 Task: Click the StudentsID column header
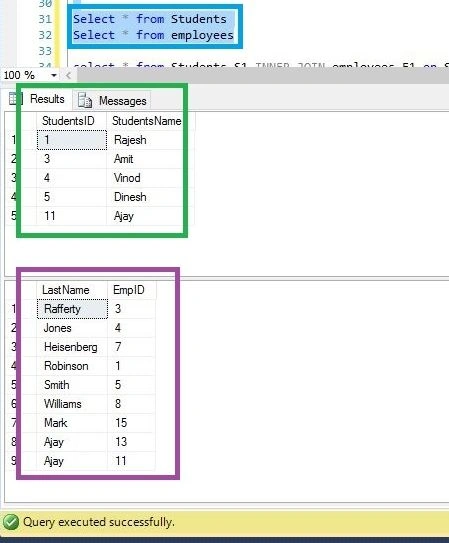(x=71, y=121)
